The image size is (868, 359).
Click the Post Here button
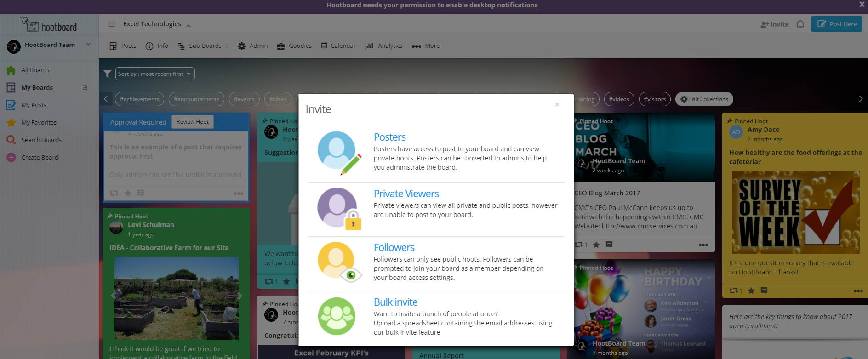pos(837,24)
